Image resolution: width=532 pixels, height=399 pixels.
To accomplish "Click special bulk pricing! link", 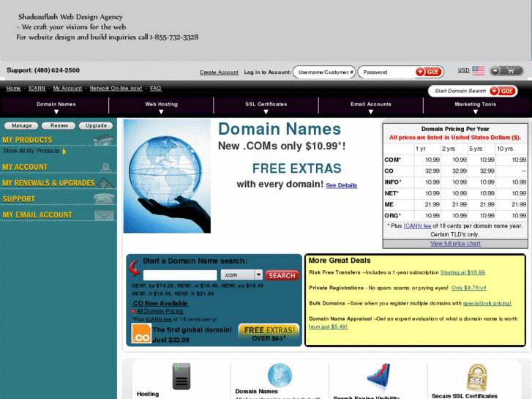I will 487,303.
